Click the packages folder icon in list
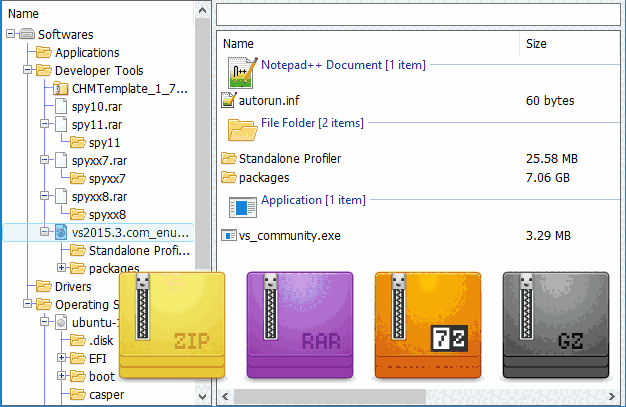Viewport: 626px width, 407px height. tap(229, 177)
